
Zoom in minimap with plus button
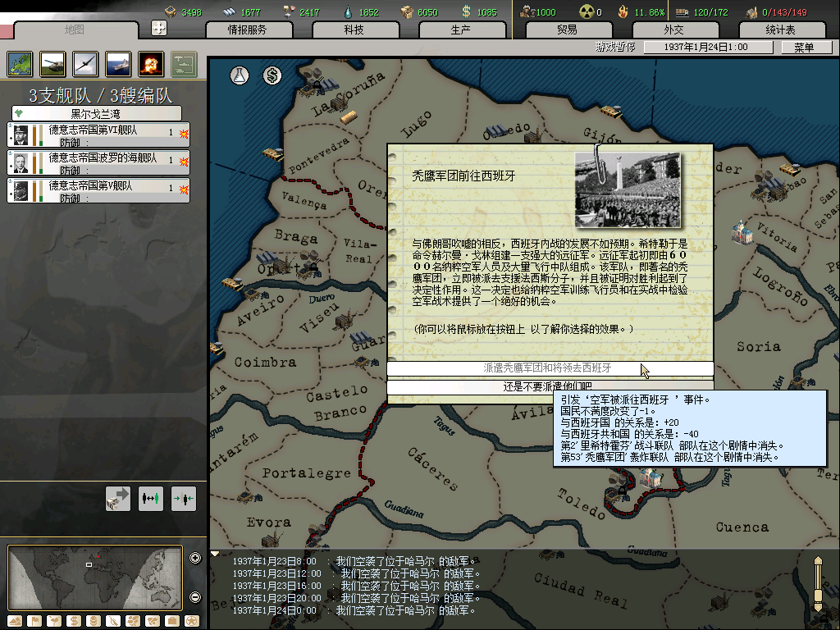[x=195, y=559]
